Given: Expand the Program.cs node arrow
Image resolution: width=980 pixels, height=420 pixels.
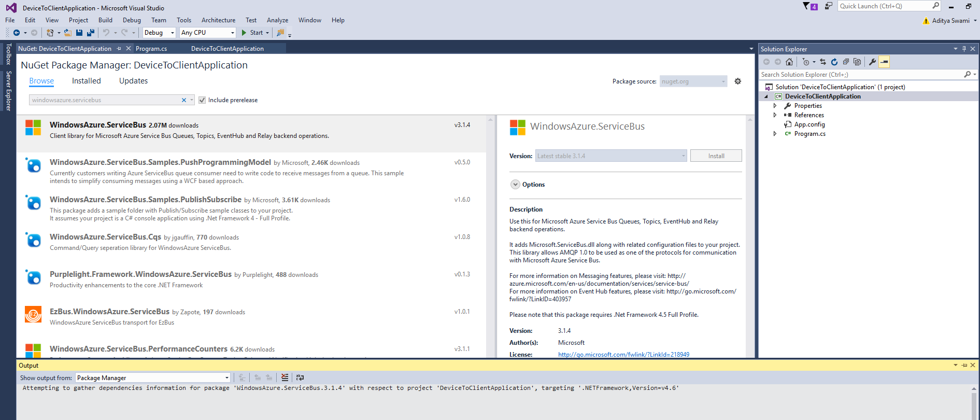Looking at the screenshot, I should point(775,134).
